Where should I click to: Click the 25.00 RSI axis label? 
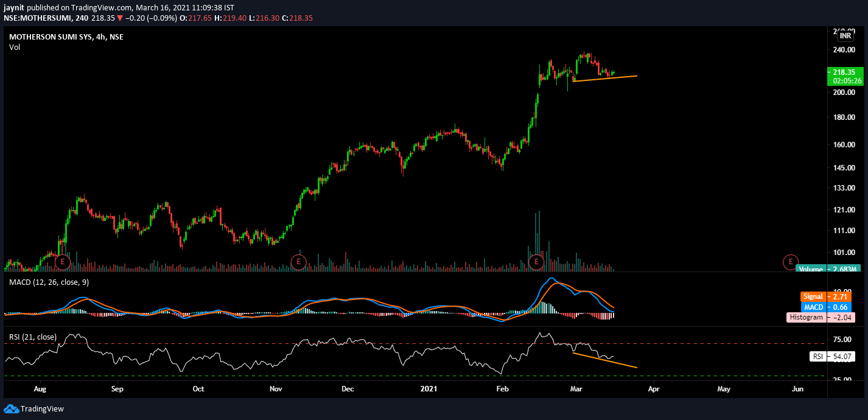(x=842, y=380)
